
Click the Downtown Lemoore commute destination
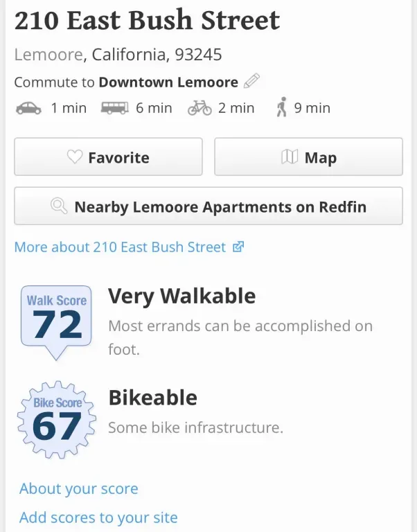pos(168,82)
